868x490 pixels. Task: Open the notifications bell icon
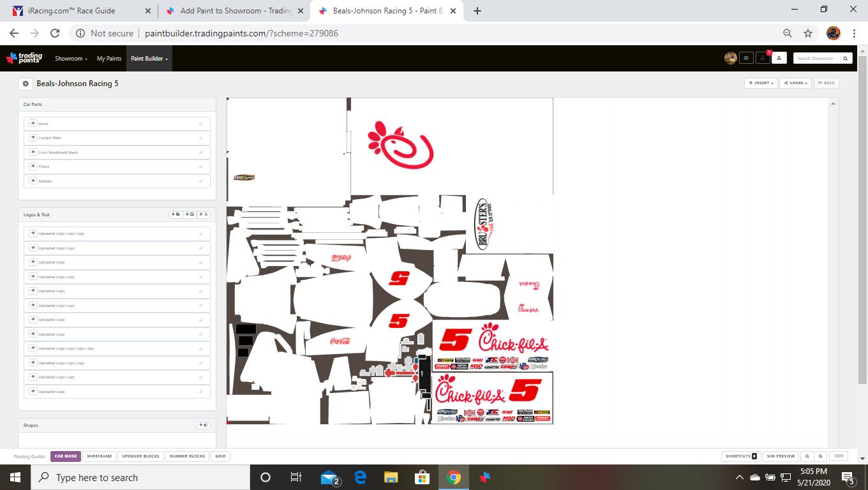coord(763,58)
